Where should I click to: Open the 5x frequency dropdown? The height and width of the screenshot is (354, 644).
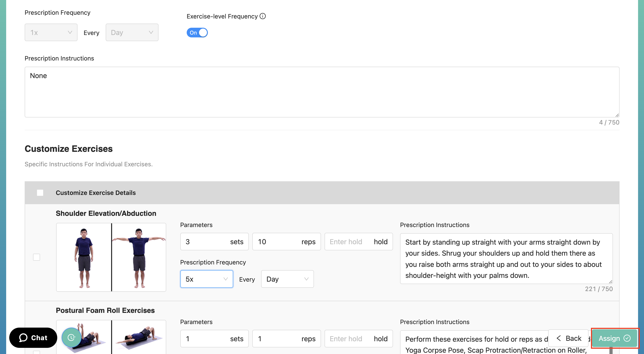tap(207, 279)
